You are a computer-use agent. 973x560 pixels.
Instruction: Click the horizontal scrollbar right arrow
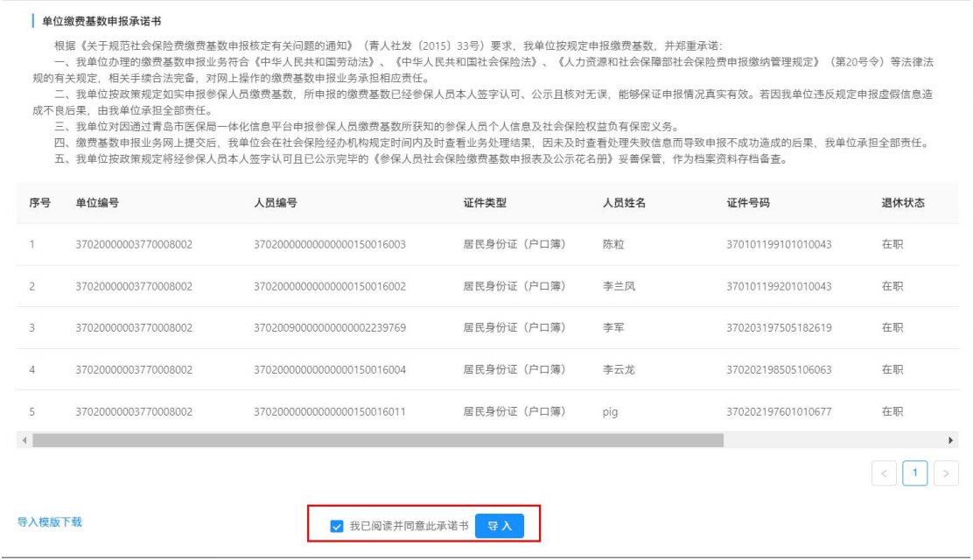tap(951, 440)
